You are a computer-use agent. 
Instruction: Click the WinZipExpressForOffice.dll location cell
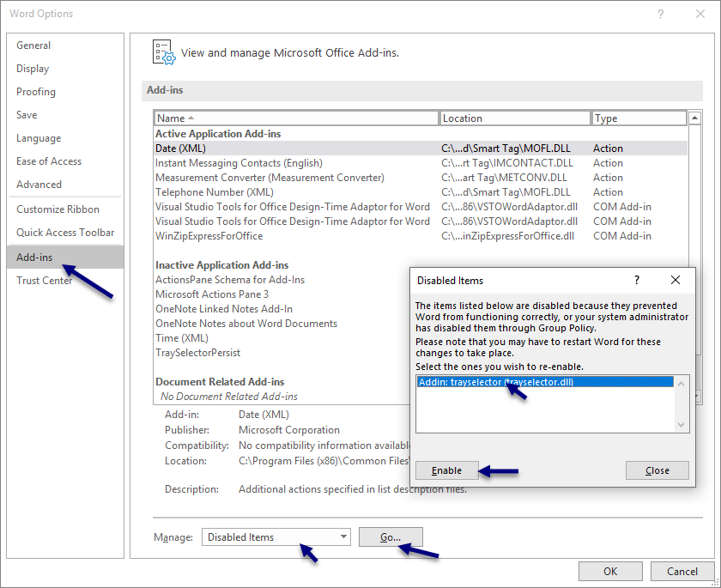pos(507,236)
